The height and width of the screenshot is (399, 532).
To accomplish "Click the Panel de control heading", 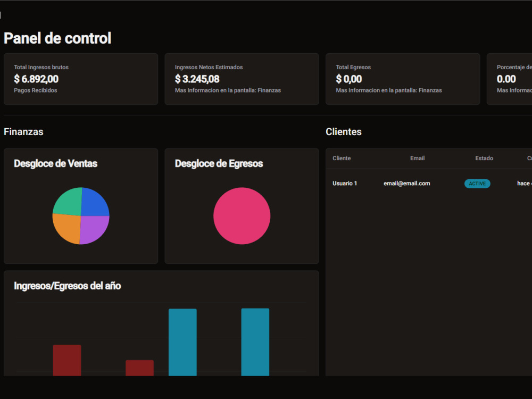I will point(57,38).
